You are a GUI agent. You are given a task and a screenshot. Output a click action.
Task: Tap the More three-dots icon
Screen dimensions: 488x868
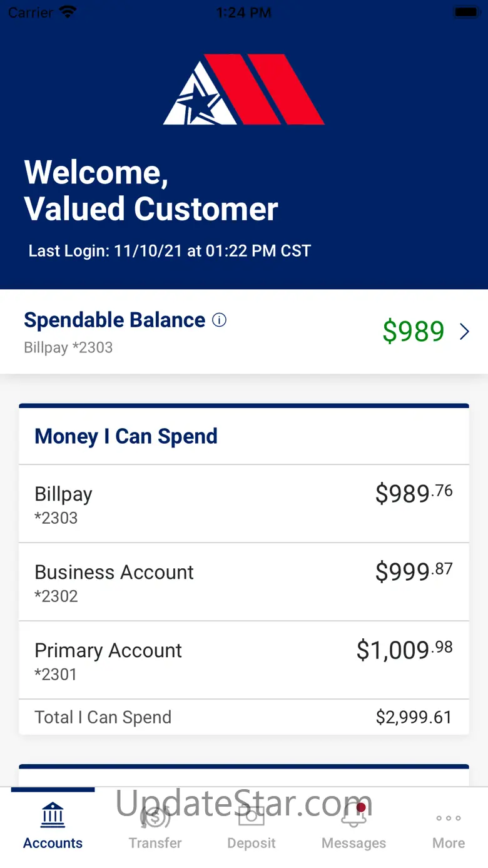pos(449,818)
